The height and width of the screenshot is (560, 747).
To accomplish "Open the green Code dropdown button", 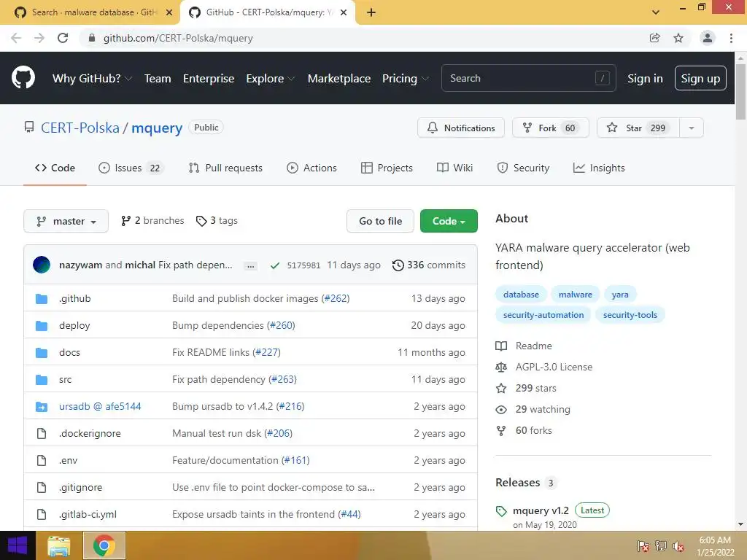I will pyautogui.click(x=449, y=221).
